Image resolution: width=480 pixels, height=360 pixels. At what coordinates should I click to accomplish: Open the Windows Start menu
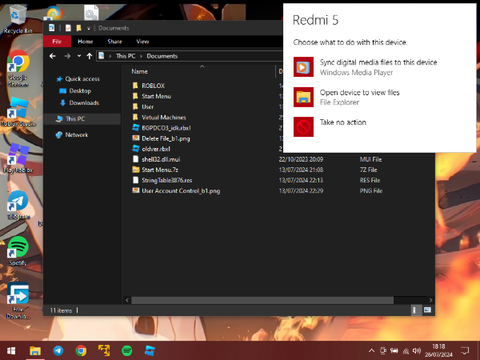(11, 351)
